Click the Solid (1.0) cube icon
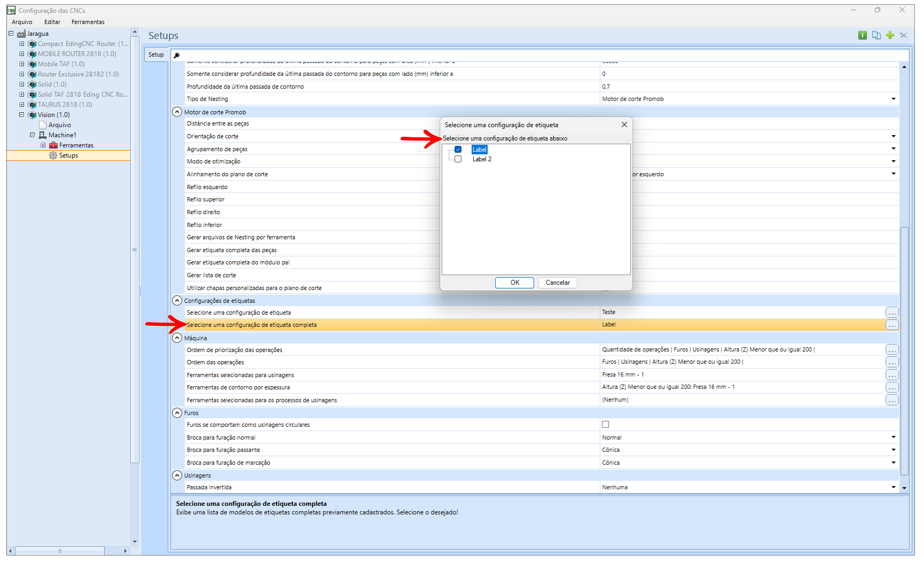Screen dimensions: 924x563 (x=32, y=84)
